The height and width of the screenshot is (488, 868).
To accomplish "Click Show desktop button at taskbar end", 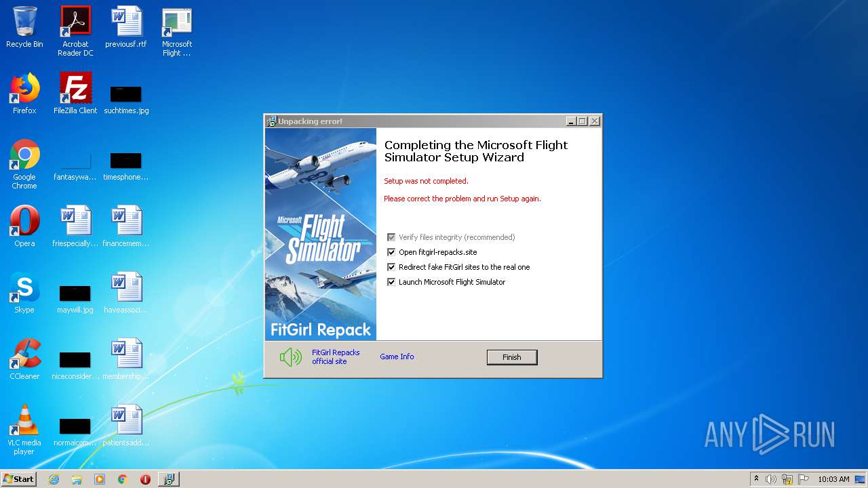I will tap(860, 479).
